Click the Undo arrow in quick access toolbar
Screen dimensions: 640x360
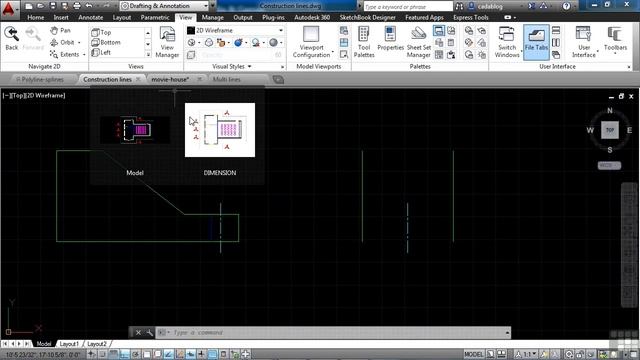click(89, 6)
